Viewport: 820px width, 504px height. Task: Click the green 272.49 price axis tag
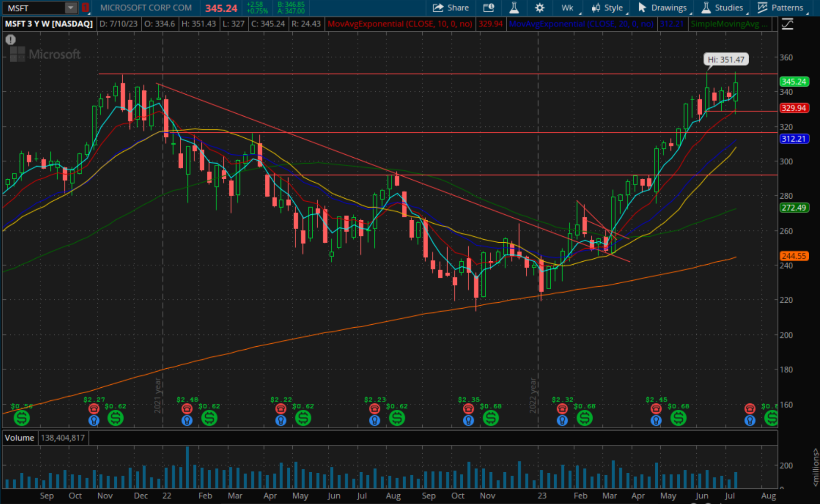click(794, 208)
